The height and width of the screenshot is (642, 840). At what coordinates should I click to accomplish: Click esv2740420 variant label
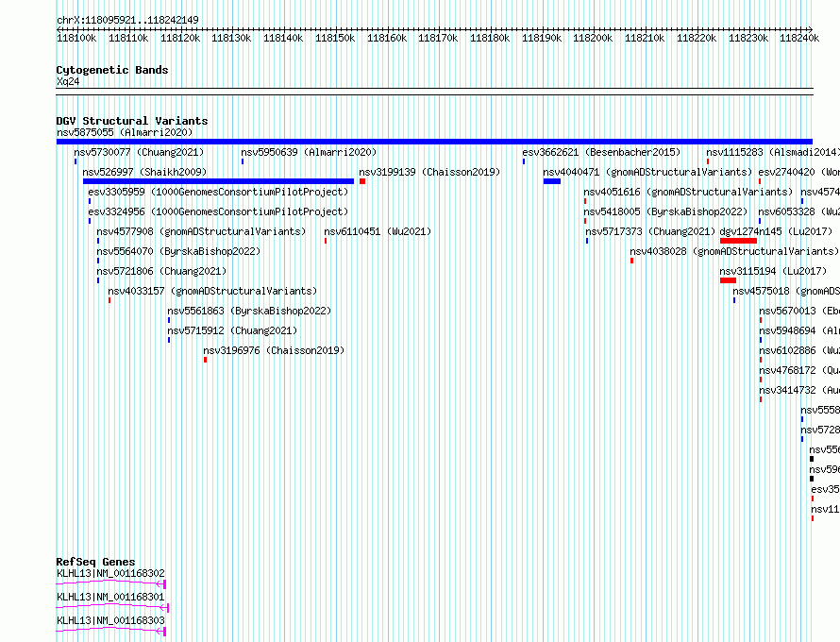(x=799, y=172)
